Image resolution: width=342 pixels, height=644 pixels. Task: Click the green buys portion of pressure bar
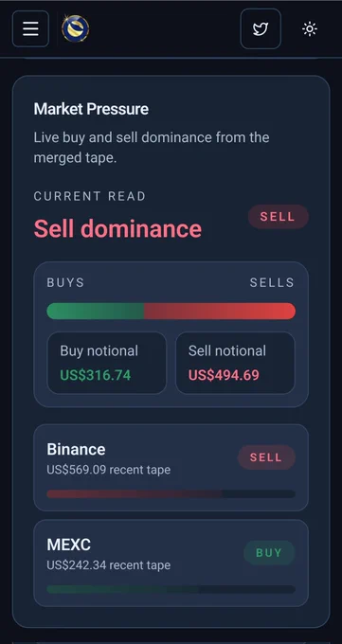tap(96, 311)
